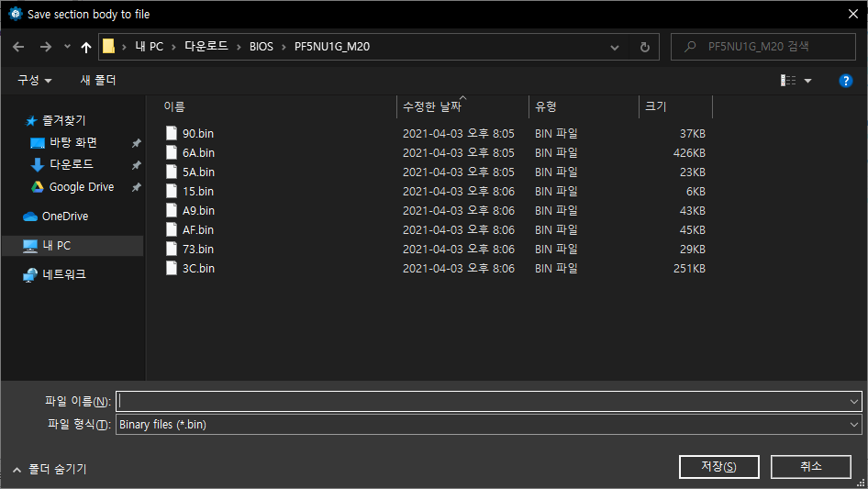The image size is (868, 489).
Task: Click pin icon next to 다운로드
Action: tap(136, 165)
